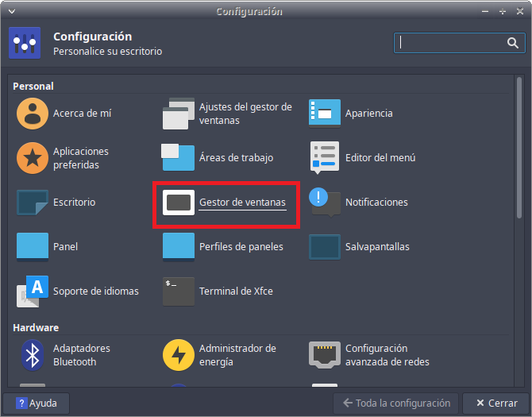The width and height of the screenshot is (532, 417).
Task: Open the Notificaciones icon
Action: [325, 203]
